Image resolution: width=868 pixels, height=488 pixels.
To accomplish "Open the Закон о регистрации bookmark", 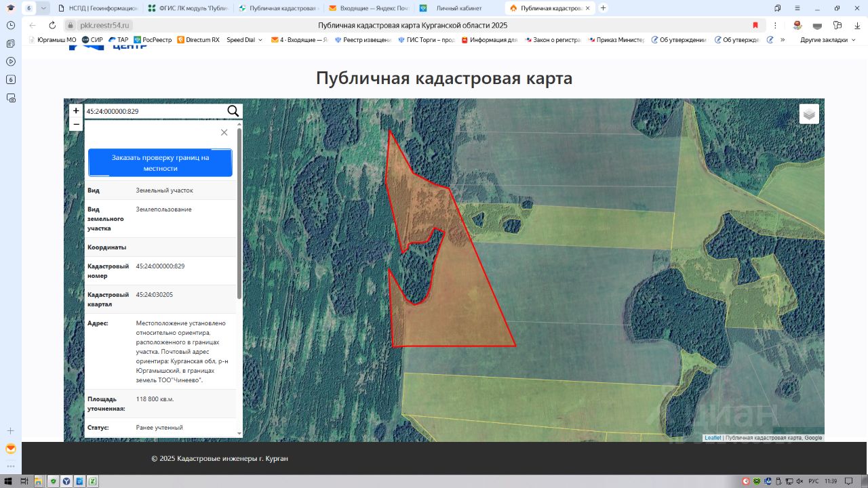I will tap(553, 40).
